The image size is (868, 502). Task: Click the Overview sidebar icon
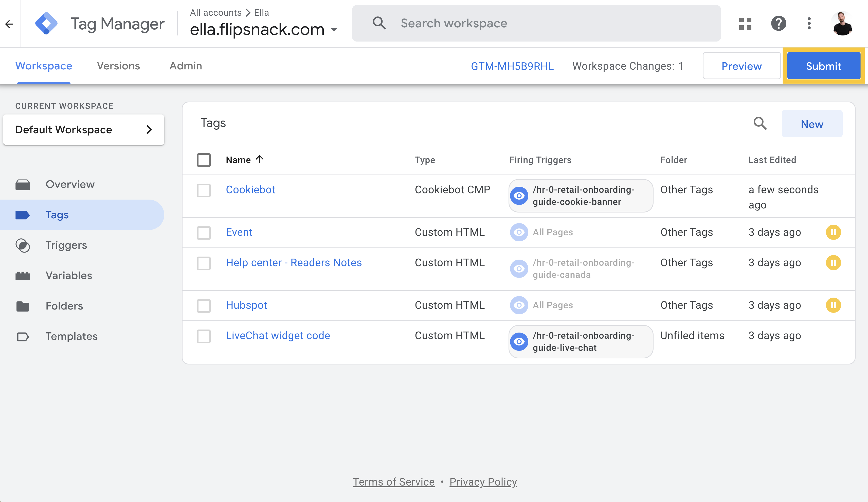pyautogui.click(x=23, y=184)
